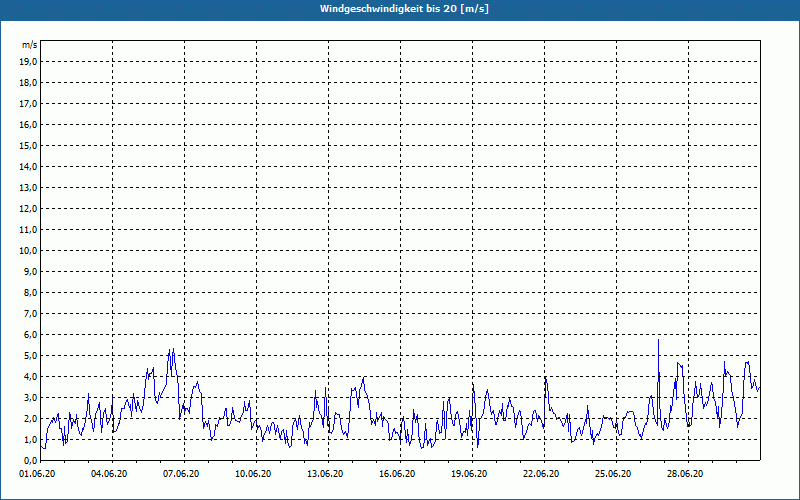Click the 10.06.20 date label
The width and height of the screenshot is (800, 500).
253,474
